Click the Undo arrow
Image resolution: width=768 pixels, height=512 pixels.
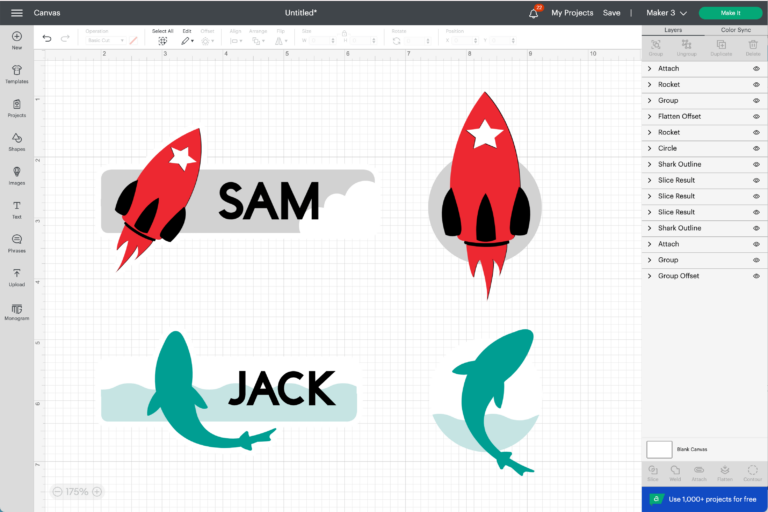click(47, 38)
